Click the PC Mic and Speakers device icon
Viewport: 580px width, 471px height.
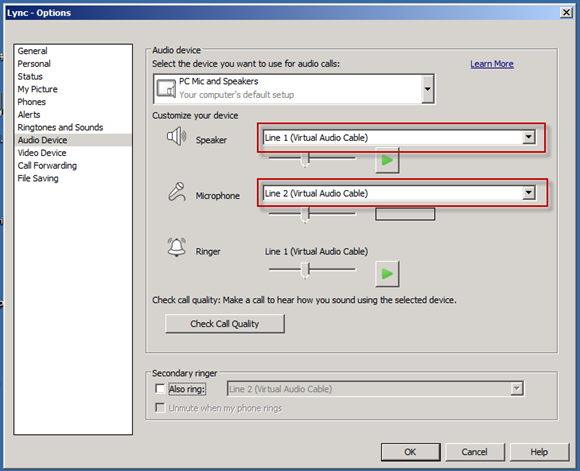(166, 89)
